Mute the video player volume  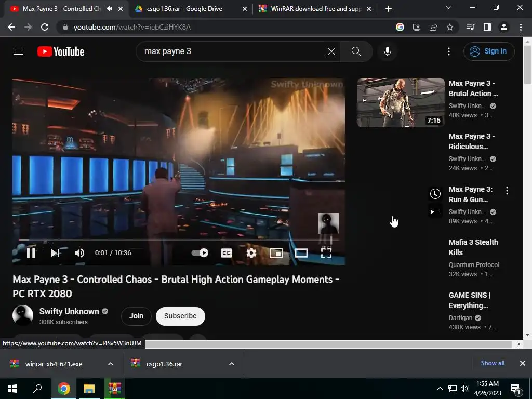pos(79,253)
